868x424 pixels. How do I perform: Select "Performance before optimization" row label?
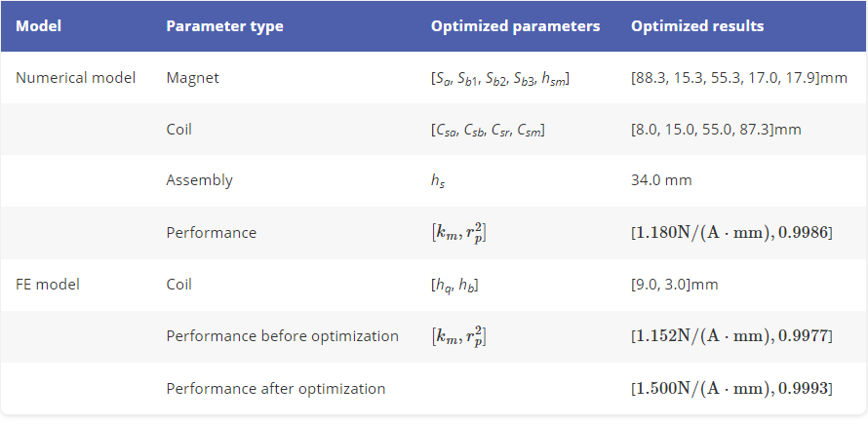pyautogui.click(x=282, y=336)
